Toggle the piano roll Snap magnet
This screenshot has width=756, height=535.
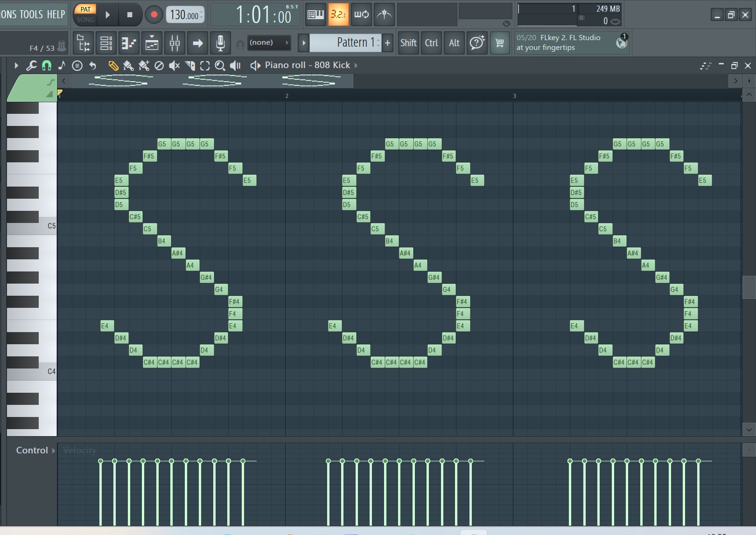[47, 66]
